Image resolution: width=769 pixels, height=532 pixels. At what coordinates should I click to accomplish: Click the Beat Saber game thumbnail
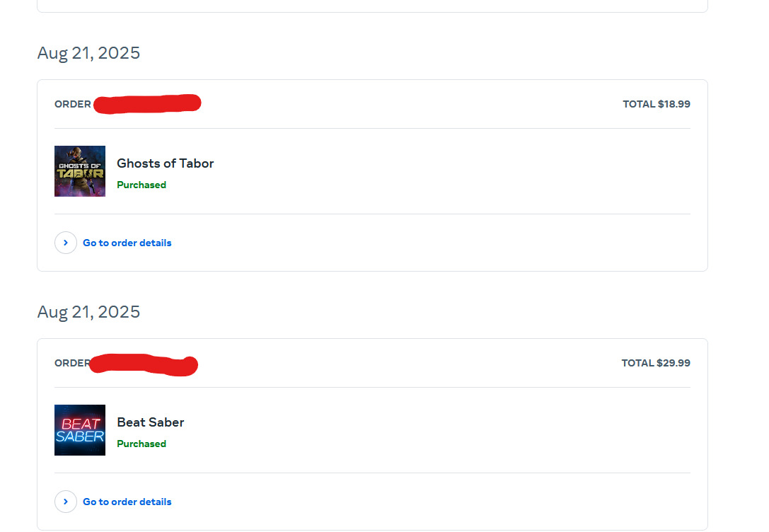point(80,430)
